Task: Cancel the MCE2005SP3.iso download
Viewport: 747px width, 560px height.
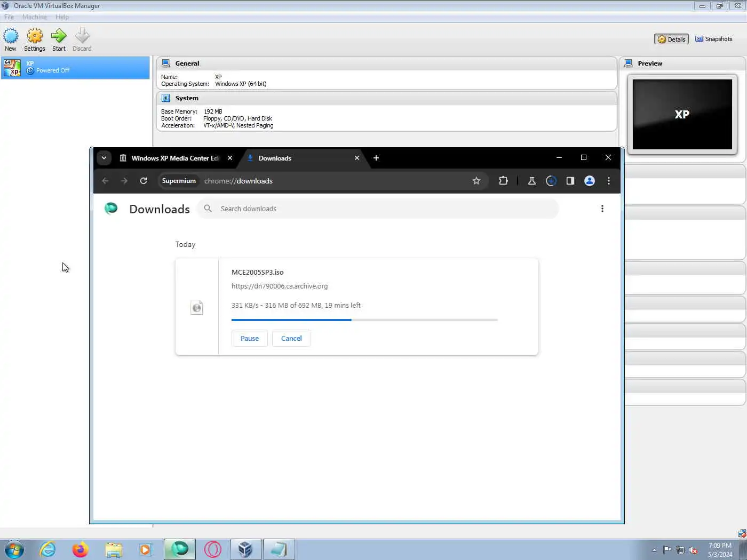Action: (291, 338)
